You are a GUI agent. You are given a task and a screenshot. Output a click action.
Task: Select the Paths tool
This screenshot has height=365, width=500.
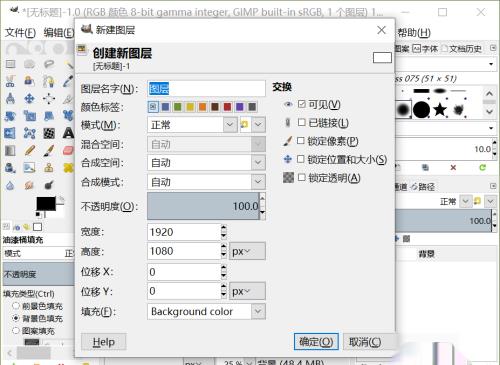[49, 81]
